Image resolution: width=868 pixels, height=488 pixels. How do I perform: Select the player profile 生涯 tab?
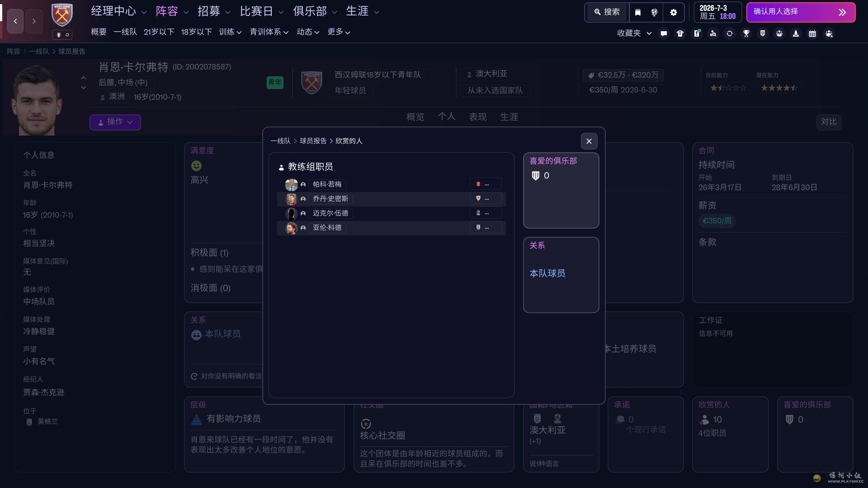coord(509,117)
